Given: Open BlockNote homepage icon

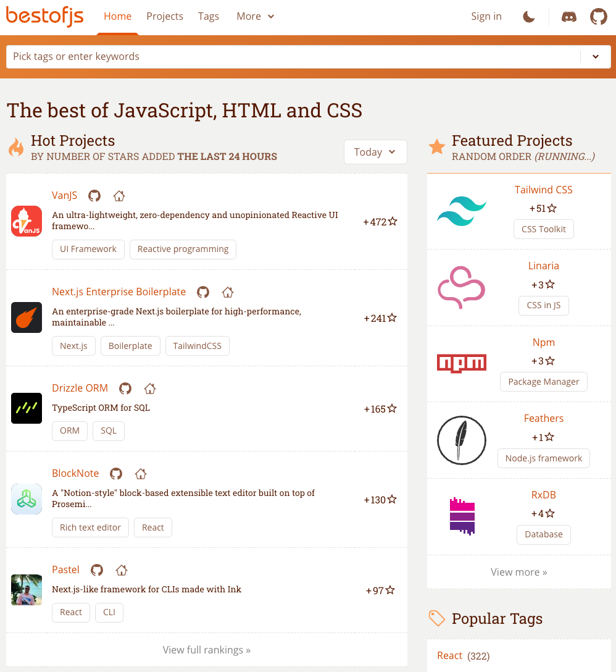Looking at the screenshot, I should pyautogui.click(x=141, y=474).
